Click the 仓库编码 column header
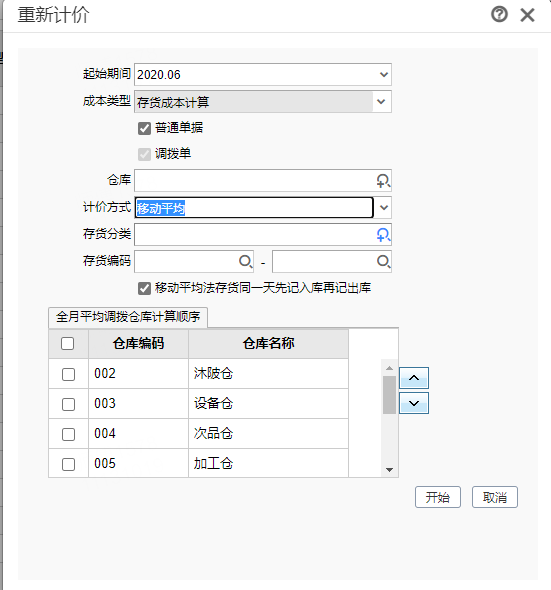Screen dimensions: 551x590 (x=138, y=343)
